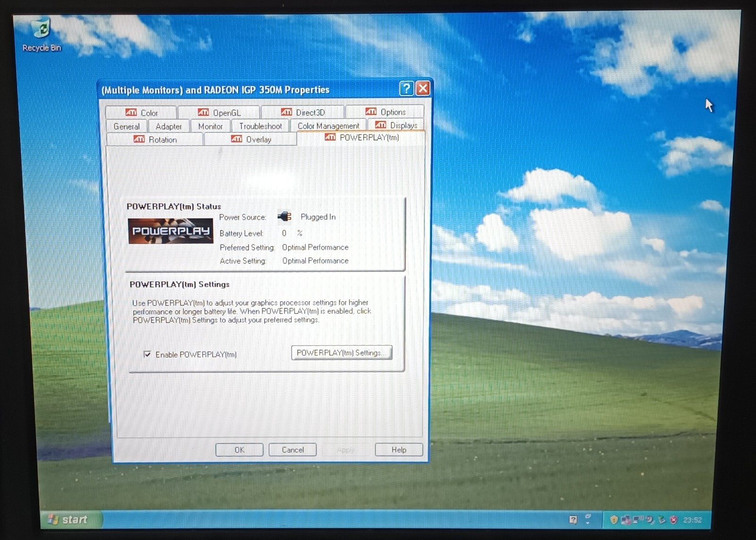
Task: Open the Adapter tab
Action: pyautogui.click(x=169, y=126)
